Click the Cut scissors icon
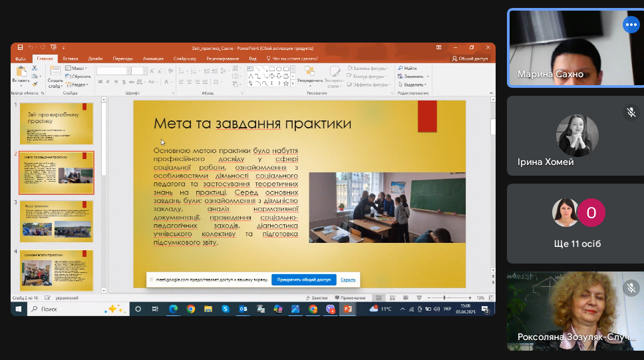The width and height of the screenshot is (644, 360). coord(35,68)
